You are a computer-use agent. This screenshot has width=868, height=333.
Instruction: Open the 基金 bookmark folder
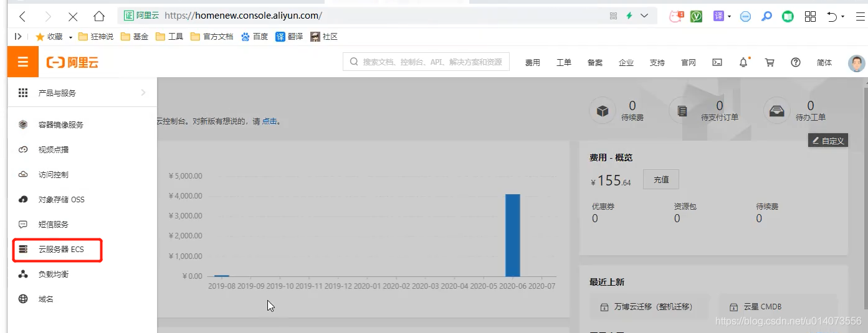[135, 37]
